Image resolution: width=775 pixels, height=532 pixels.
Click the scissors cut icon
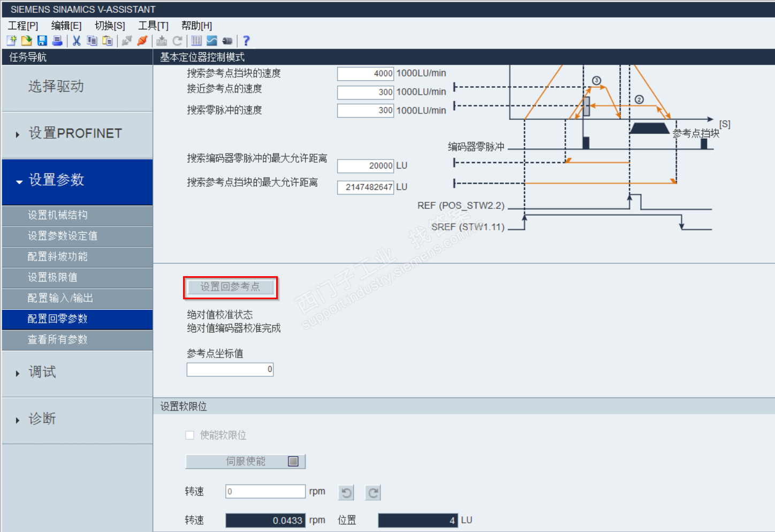77,41
